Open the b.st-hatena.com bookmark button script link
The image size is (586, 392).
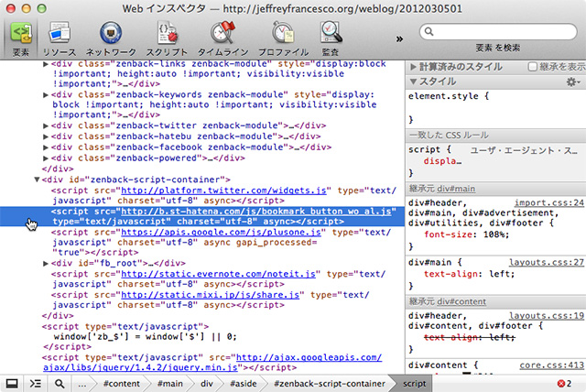click(256, 212)
